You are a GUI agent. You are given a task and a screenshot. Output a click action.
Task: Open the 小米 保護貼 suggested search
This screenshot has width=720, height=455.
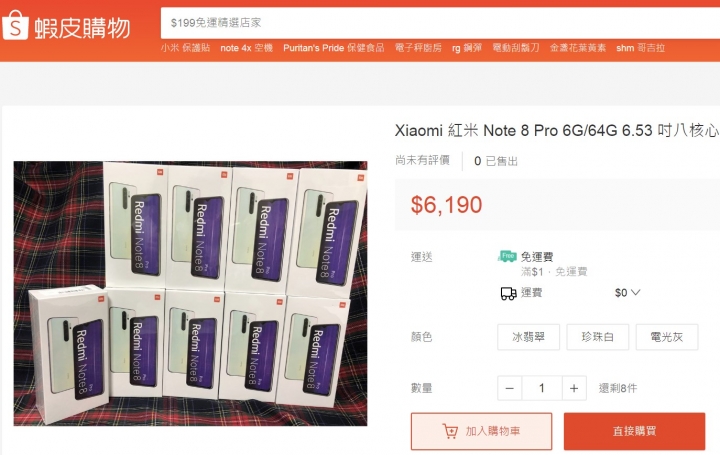(186, 48)
